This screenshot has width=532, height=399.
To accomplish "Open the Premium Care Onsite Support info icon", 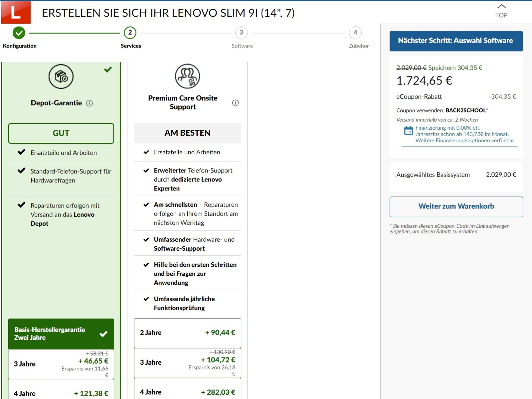I will (x=235, y=103).
